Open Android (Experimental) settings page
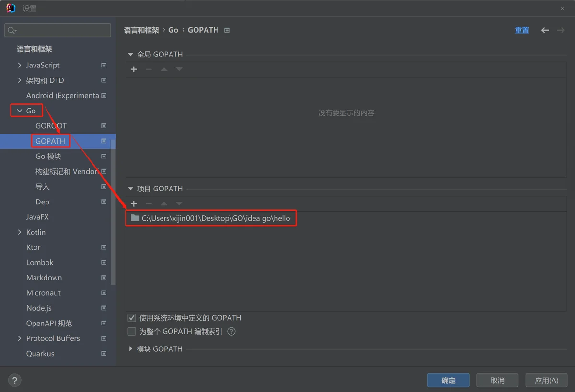Viewport: 575px width, 392px height. 63,95
